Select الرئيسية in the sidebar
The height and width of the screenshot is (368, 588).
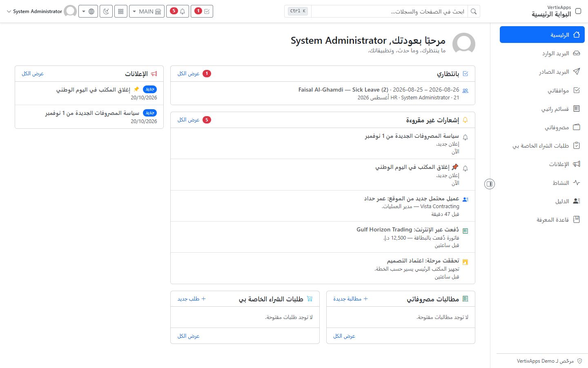[x=542, y=35]
